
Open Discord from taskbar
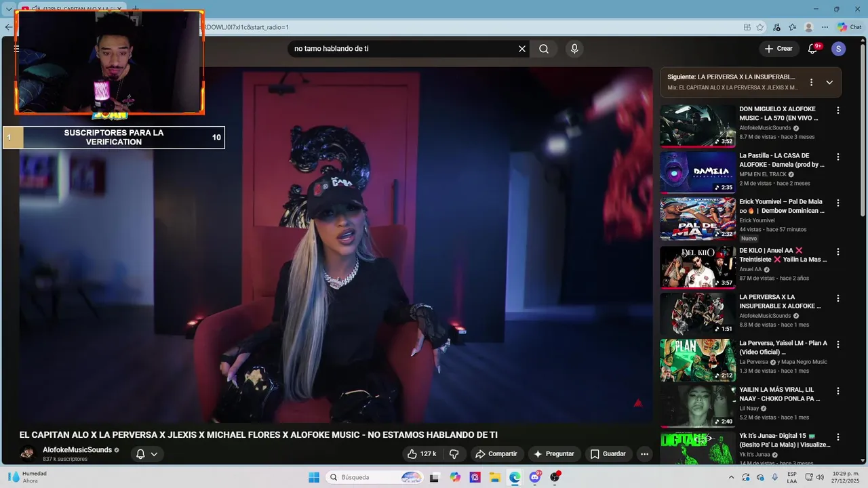[535, 477]
